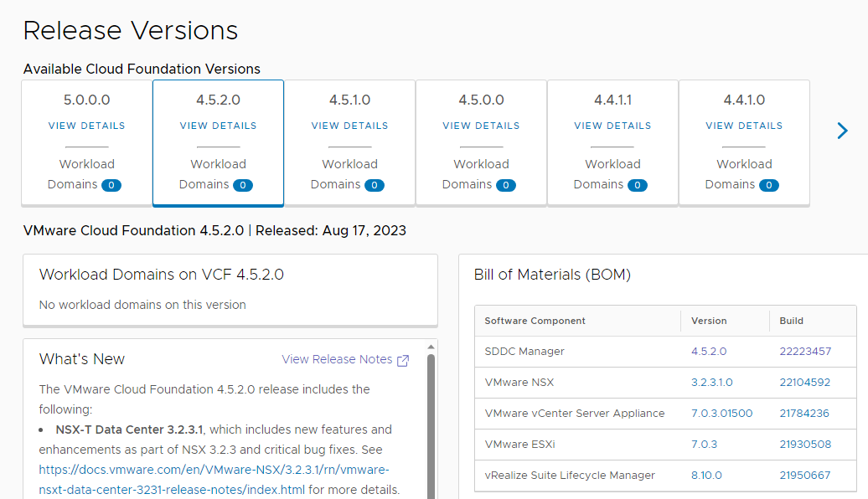Click View Details for version 4.4.1.1
This screenshot has width=868, height=499.
coord(612,126)
